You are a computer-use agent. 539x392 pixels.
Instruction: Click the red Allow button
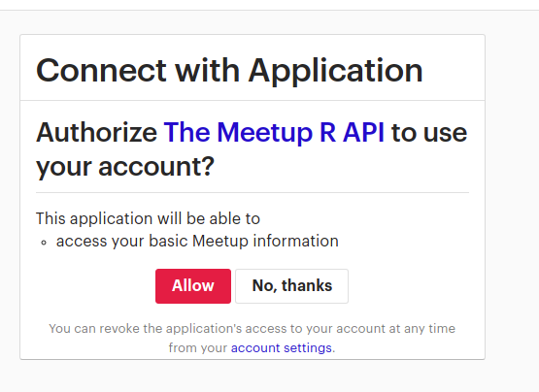click(193, 286)
